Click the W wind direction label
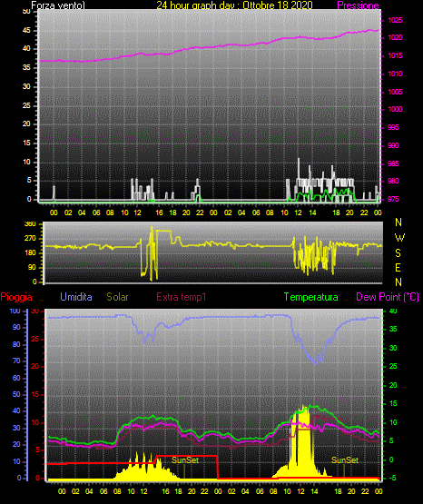 (399, 238)
